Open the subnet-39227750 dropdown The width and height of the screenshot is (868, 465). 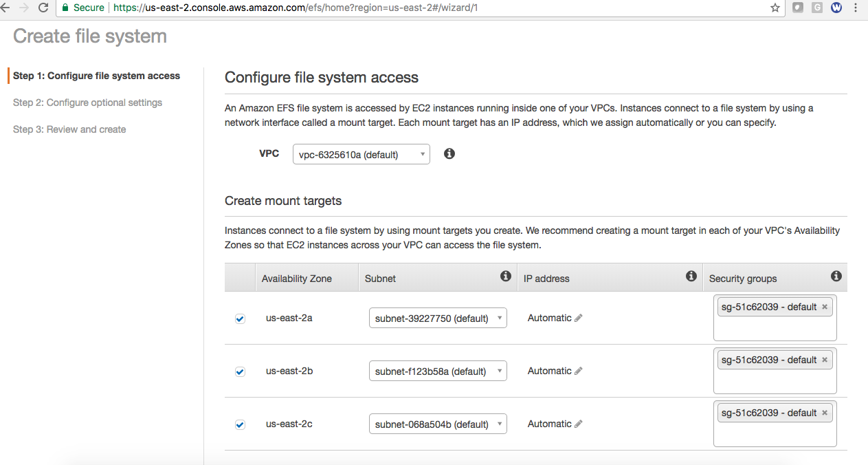[x=438, y=318]
